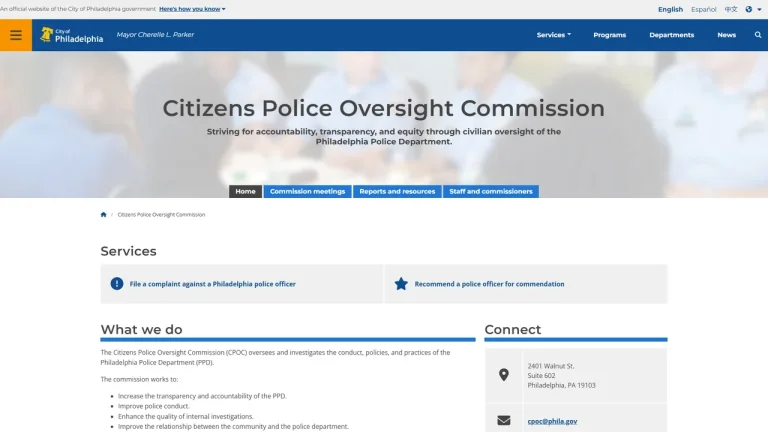Switch to Commission meetings tab
Viewport: 768px width, 432px height.
308,192
